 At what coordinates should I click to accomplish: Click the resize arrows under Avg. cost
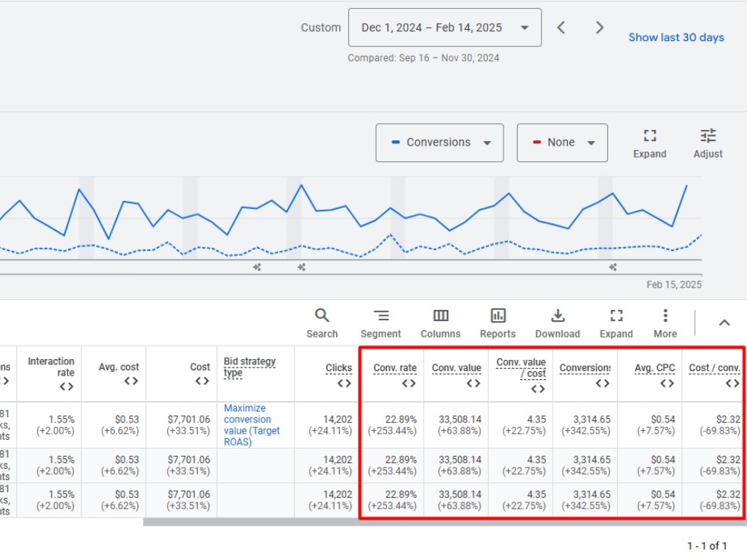click(x=131, y=381)
